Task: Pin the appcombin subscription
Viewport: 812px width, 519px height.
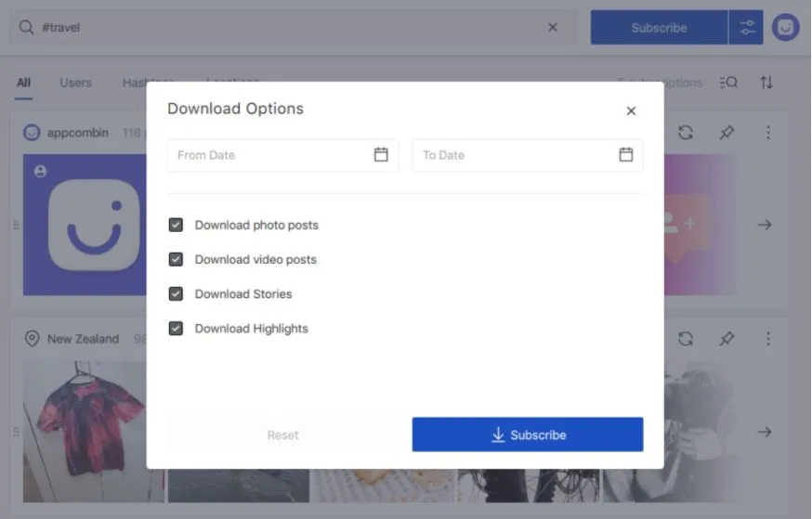Action: [x=727, y=133]
